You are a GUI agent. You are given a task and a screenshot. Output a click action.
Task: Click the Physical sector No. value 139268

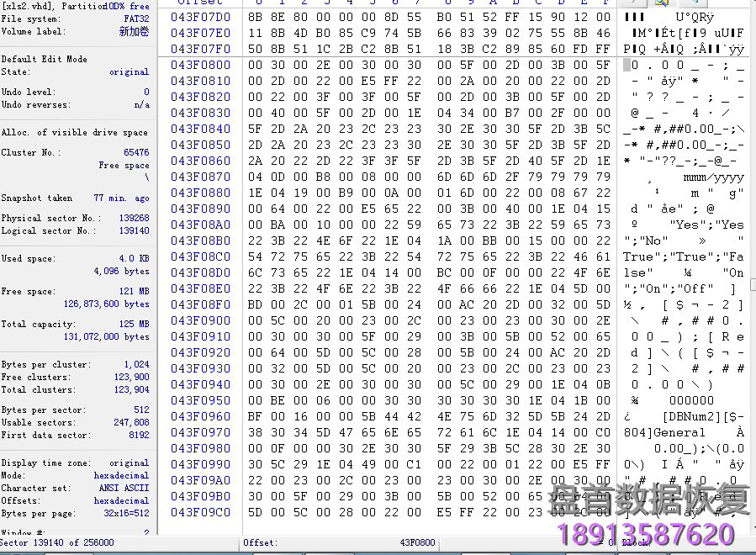click(x=133, y=219)
